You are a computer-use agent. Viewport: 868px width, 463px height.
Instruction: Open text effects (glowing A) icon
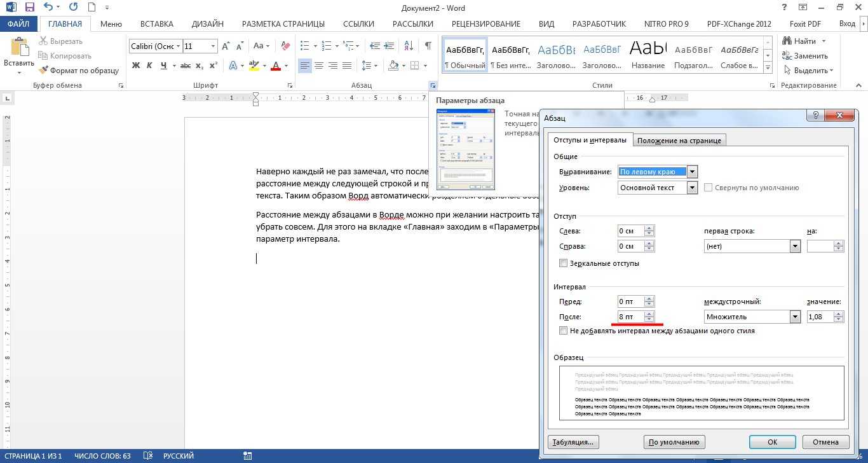click(233, 66)
